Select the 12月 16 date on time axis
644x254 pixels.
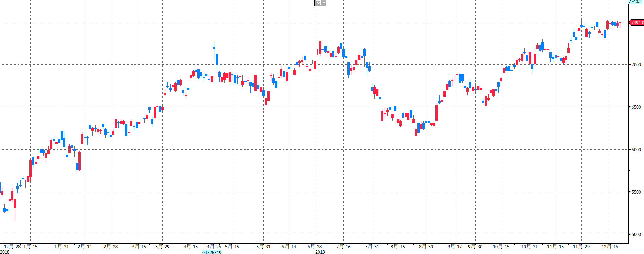(610, 247)
